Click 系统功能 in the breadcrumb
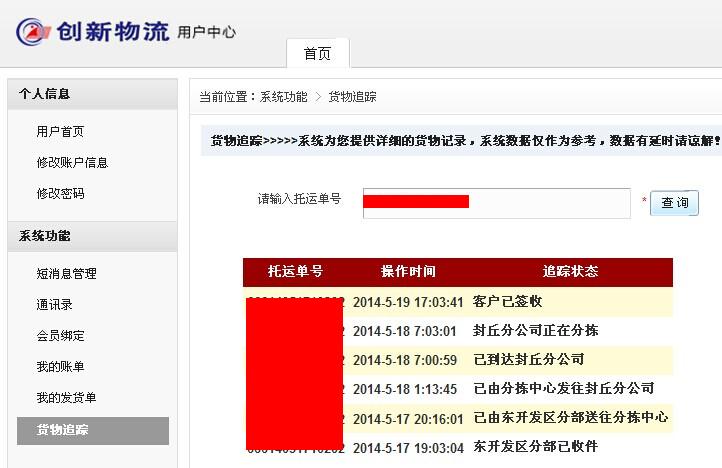The image size is (722, 468). pos(283,97)
